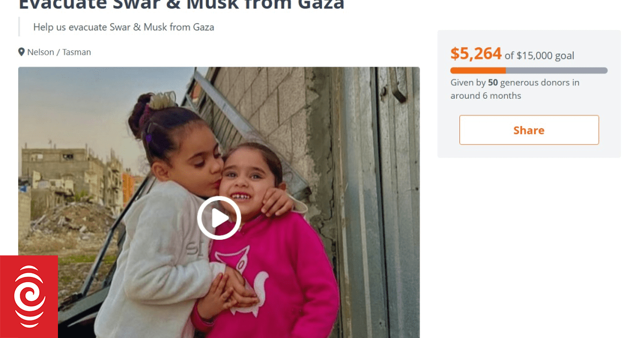644x338 pixels.
Task: Click the grey donation summary panel
Action: [529, 94]
